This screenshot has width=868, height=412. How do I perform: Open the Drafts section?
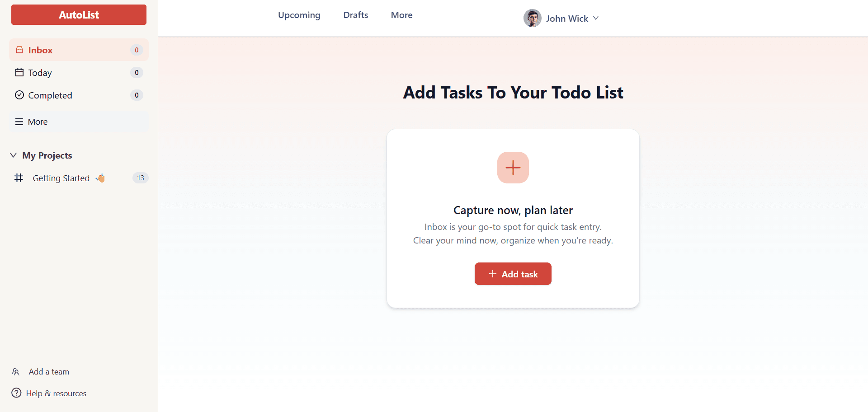click(x=355, y=15)
